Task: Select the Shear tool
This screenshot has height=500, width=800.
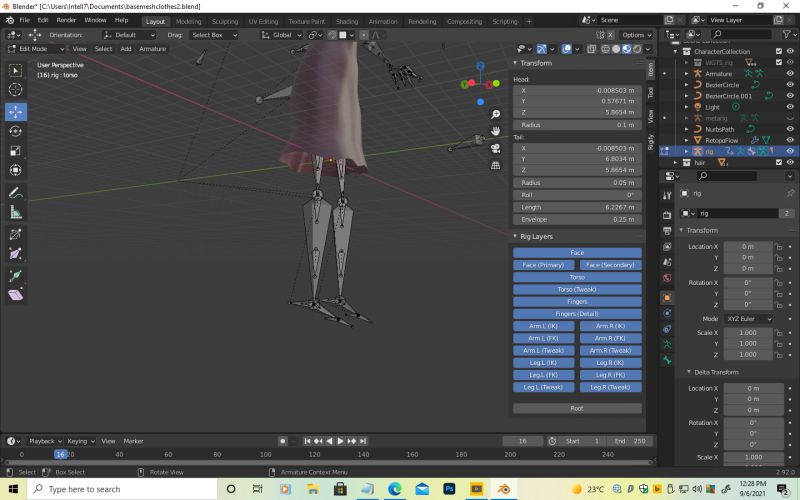Action: [x=15, y=295]
